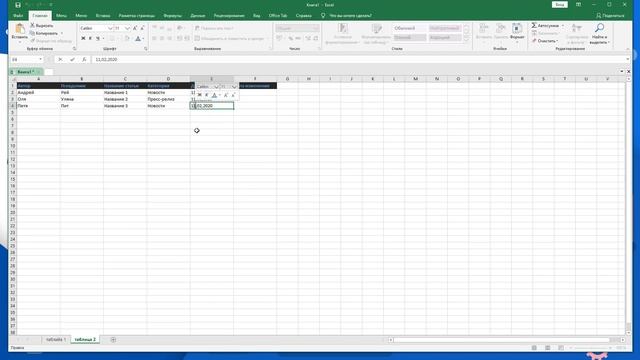640x360 pixels.
Task: Open the Файл tab
Action: [x=18, y=16]
